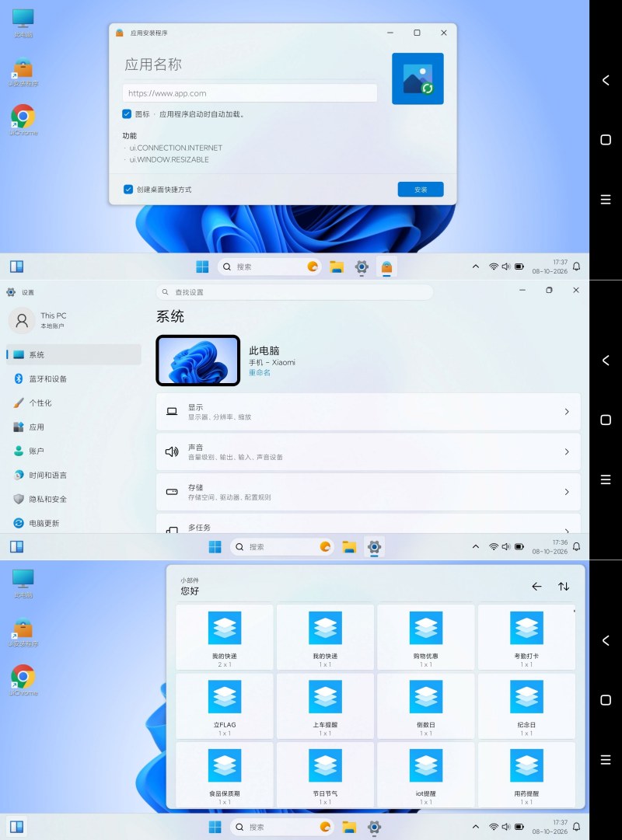
Task: Go back using the widgets panel arrow
Action: tap(536, 587)
